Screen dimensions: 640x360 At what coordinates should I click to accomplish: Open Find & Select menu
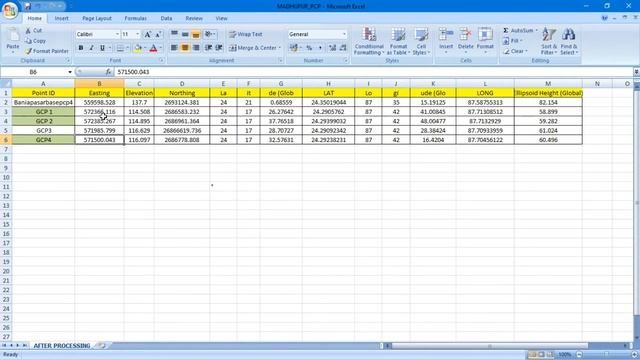pos(569,41)
